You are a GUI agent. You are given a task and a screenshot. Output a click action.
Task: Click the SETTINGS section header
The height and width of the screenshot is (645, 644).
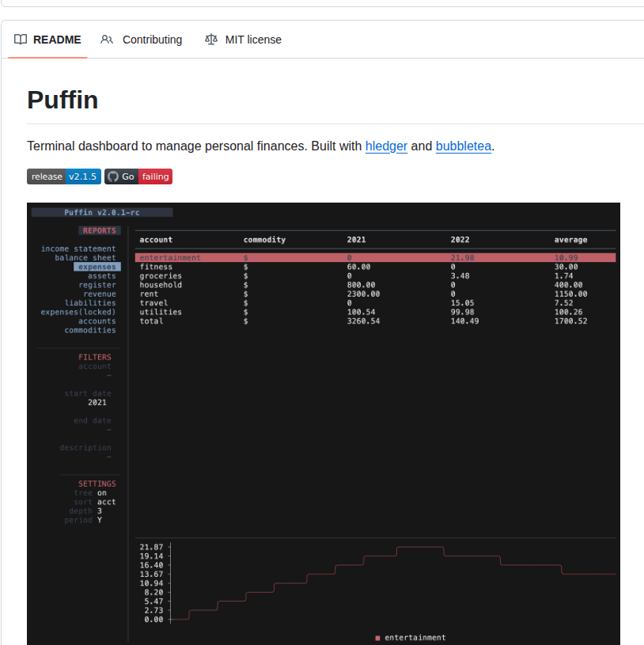click(97, 484)
